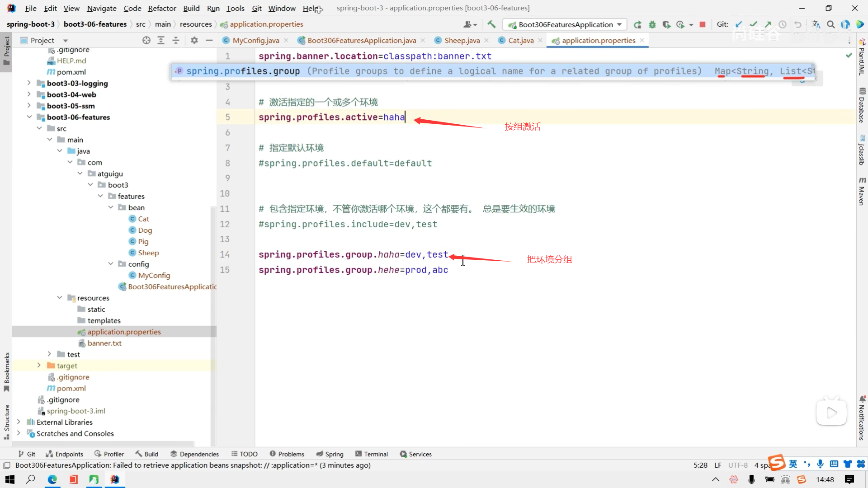Open the Terminal tool window

point(371,454)
